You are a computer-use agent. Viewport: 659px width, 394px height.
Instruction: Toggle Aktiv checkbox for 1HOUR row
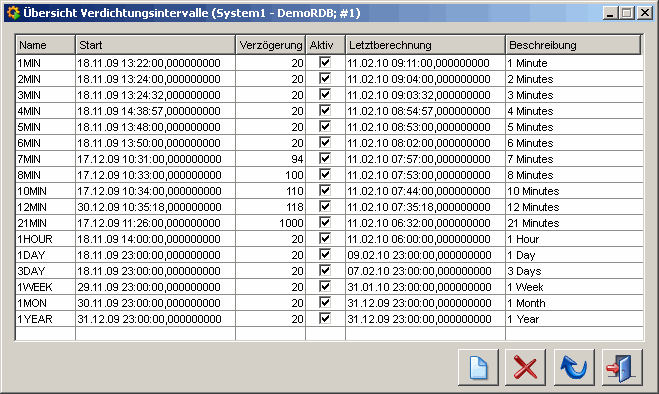coord(325,238)
